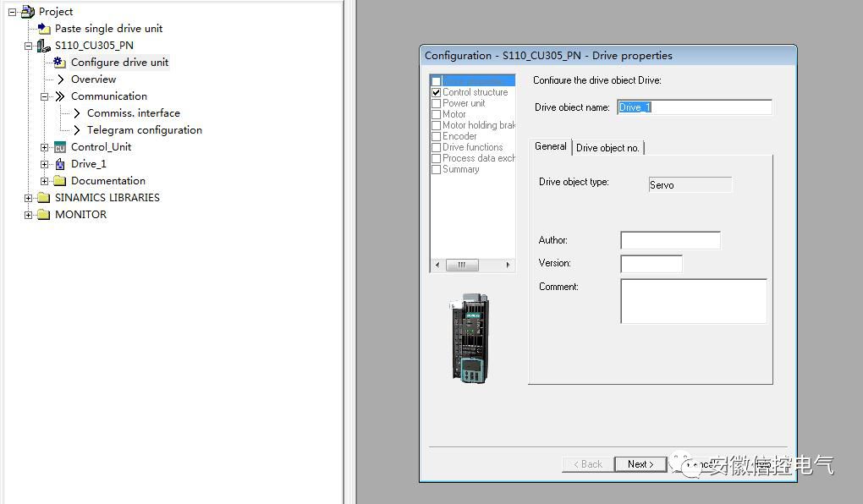This screenshot has height=504, width=863.
Task: Click the Drive object name field
Action: tap(695, 107)
